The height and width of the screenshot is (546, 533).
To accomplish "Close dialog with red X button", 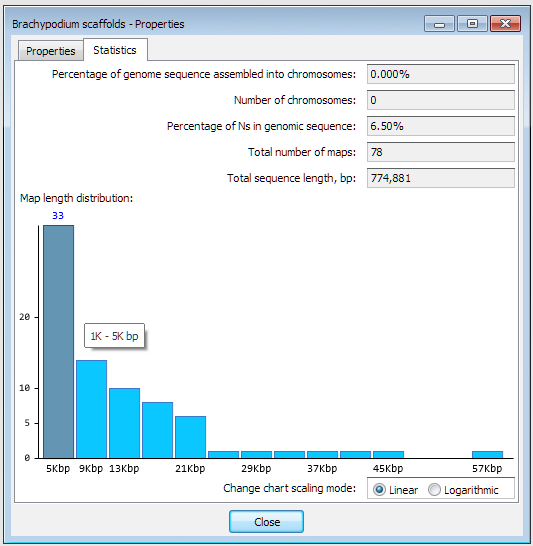I will 505,24.
